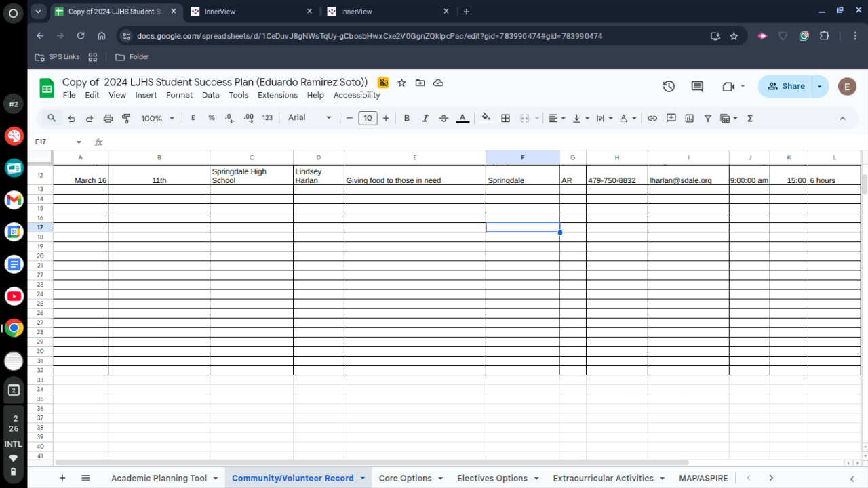This screenshot has height=488, width=868.
Task: Click the print icon in toolbar
Action: (x=108, y=118)
